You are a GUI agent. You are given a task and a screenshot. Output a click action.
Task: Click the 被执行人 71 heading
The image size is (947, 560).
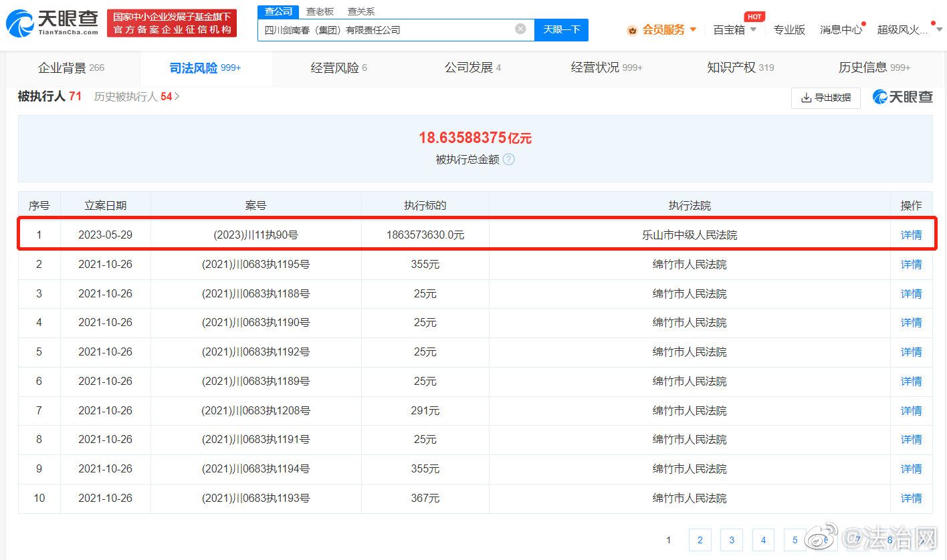[49, 96]
